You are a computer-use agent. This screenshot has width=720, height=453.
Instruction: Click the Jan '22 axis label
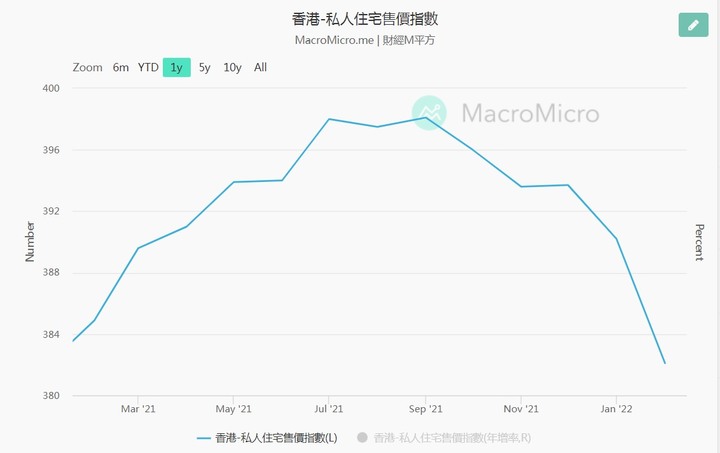(x=616, y=409)
